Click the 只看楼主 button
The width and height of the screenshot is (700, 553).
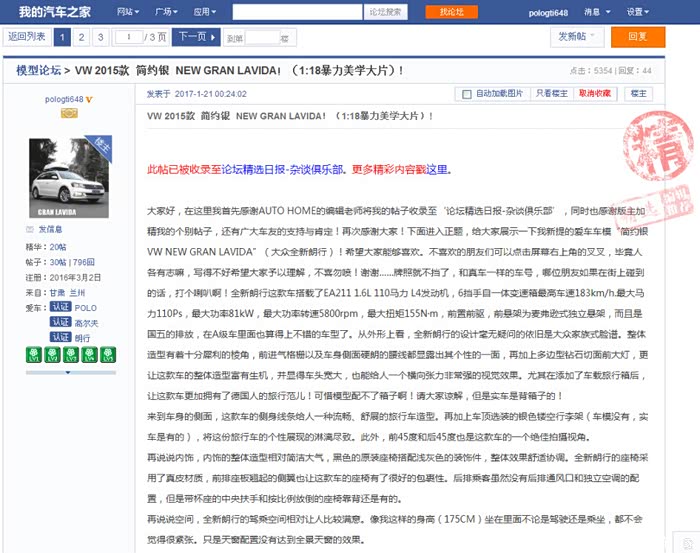551,94
